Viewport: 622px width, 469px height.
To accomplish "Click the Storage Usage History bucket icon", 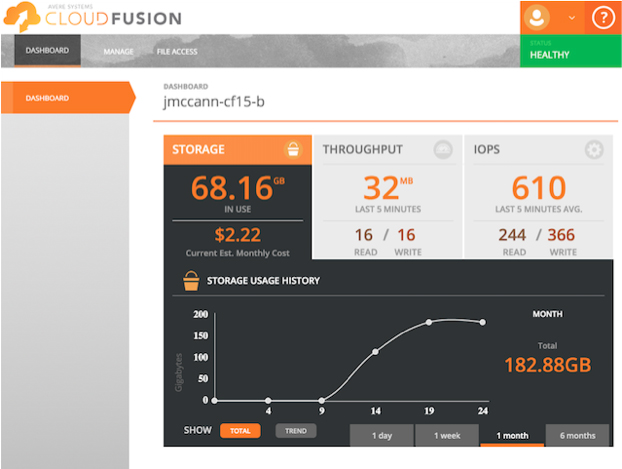I will pos(191,281).
